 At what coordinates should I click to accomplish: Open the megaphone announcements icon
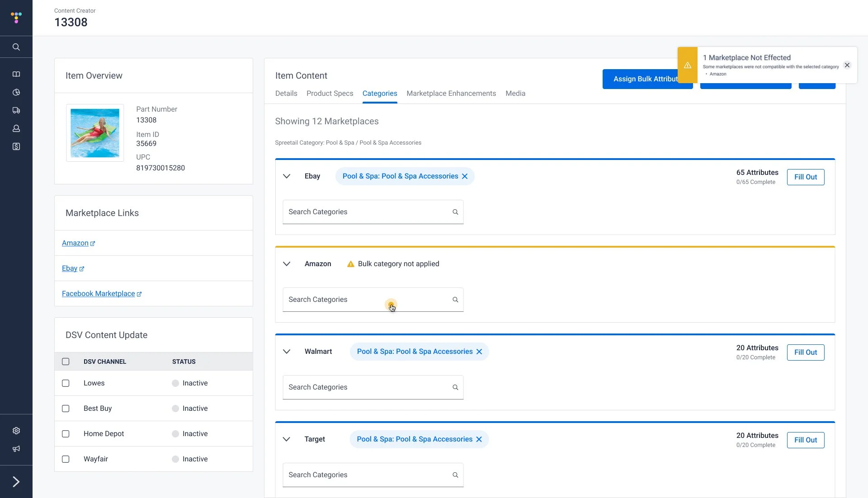(16, 449)
